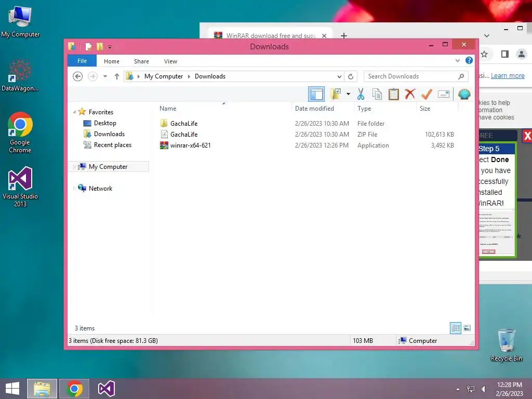
Task: Open the File tab
Action: (82, 61)
